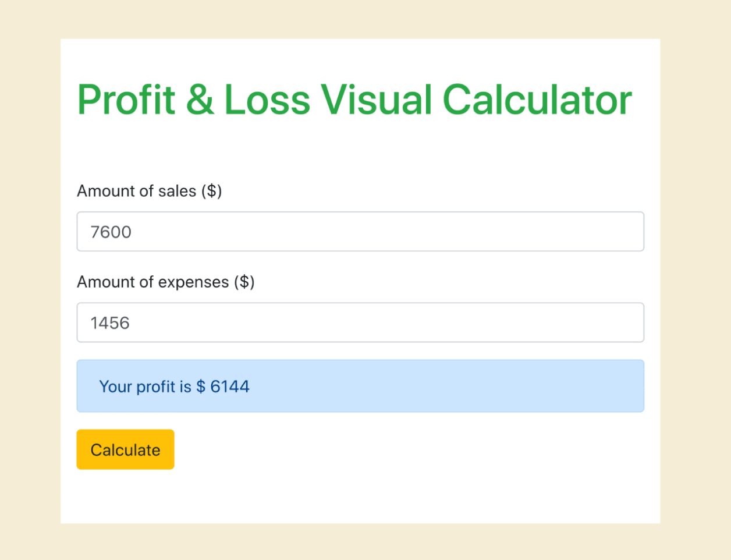
Task: Click the word "Profit" in the heading
Action: (126, 100)
